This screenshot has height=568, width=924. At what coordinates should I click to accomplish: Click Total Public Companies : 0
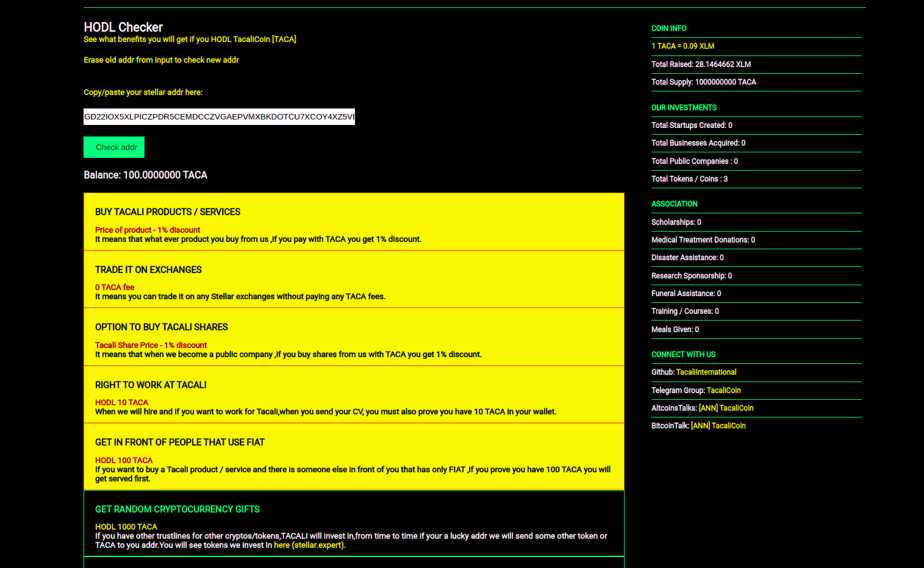pyautogui.click(x=695, y=161)
